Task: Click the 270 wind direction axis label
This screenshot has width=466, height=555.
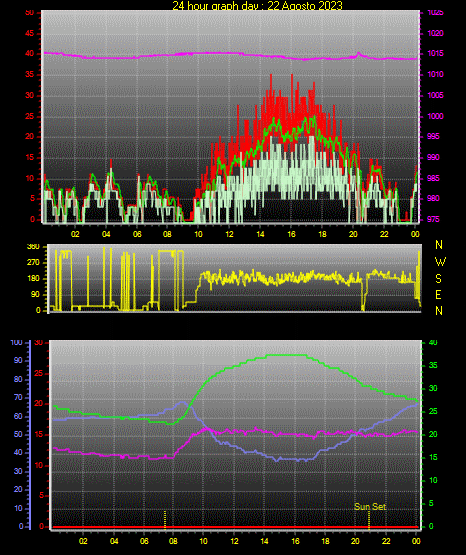Action: (34, 263)
